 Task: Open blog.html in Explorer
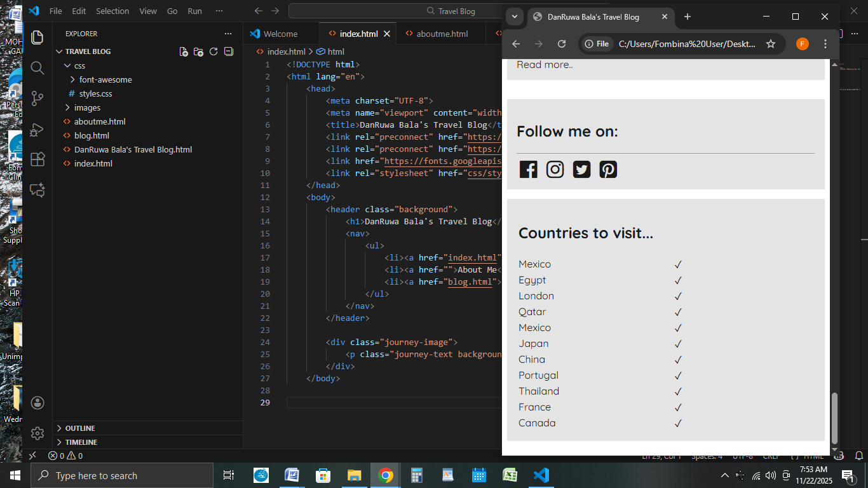147,135
